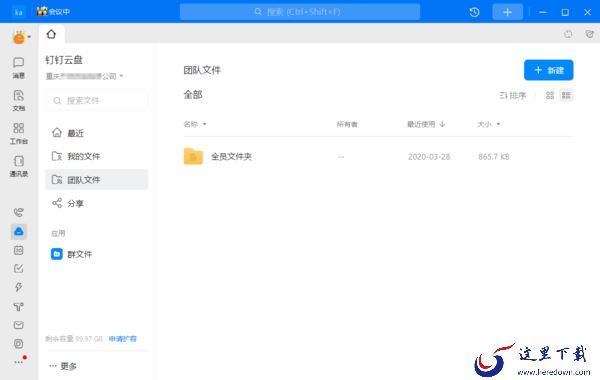The width and height of the screenshot is (600, 380).
Task: Click the user avatar at top left
Action: click(x=18, y=38)
